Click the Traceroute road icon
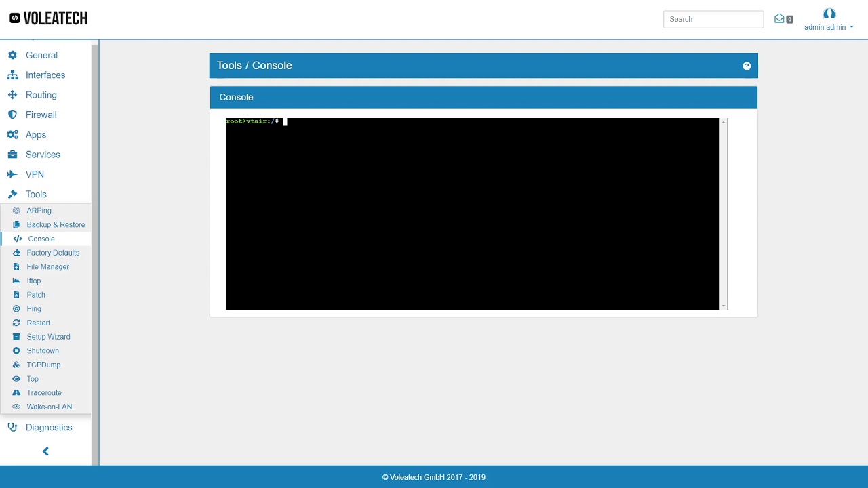Viewport: 868px width, 488px height. pos(16,392)
